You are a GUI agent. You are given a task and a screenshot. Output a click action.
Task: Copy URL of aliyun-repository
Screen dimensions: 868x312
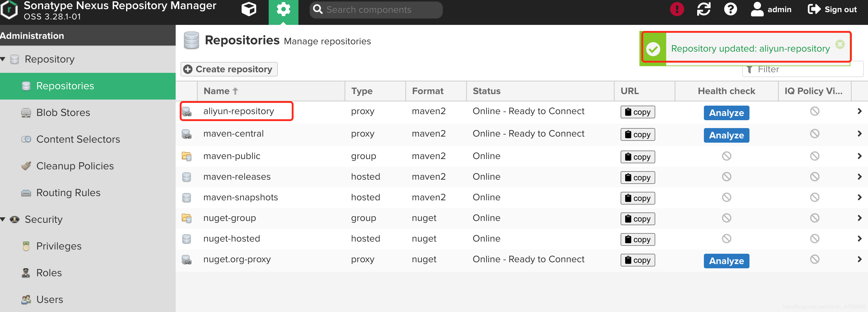pyautogui.click(x=638, y=112)
